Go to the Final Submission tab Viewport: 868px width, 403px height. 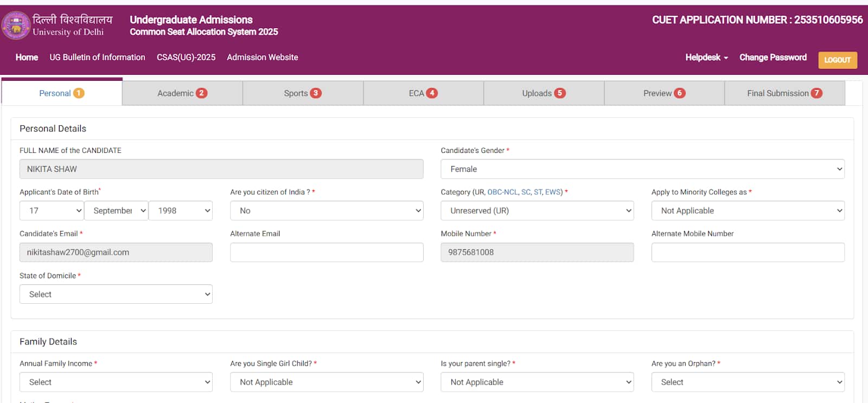(x=784, y=93)
